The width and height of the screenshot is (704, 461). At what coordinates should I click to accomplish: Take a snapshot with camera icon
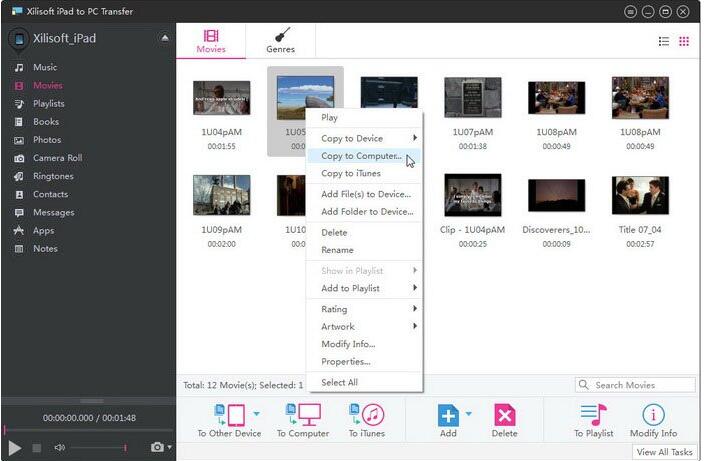(157, 447)
